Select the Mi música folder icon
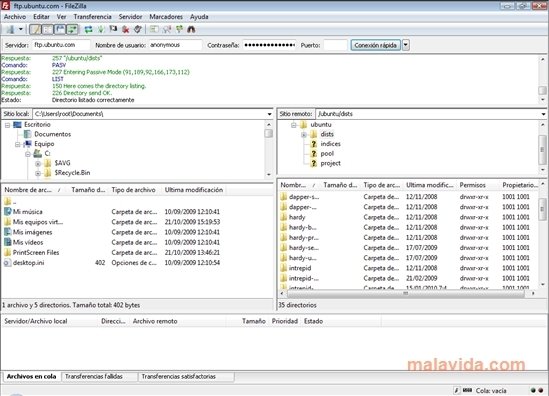This screenshot has width=549, height=396. [8, 211]
